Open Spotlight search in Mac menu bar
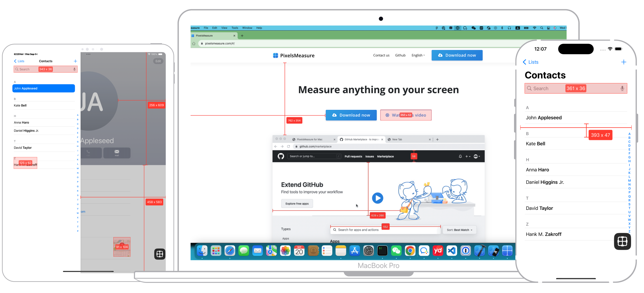 (542, 28)
